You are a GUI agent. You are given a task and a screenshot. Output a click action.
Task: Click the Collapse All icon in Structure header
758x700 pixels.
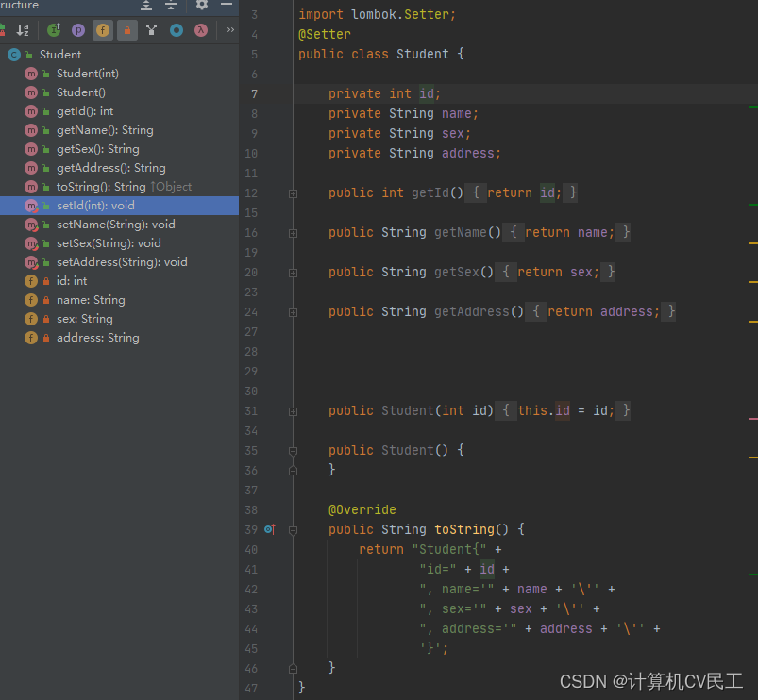coord(171,6)
